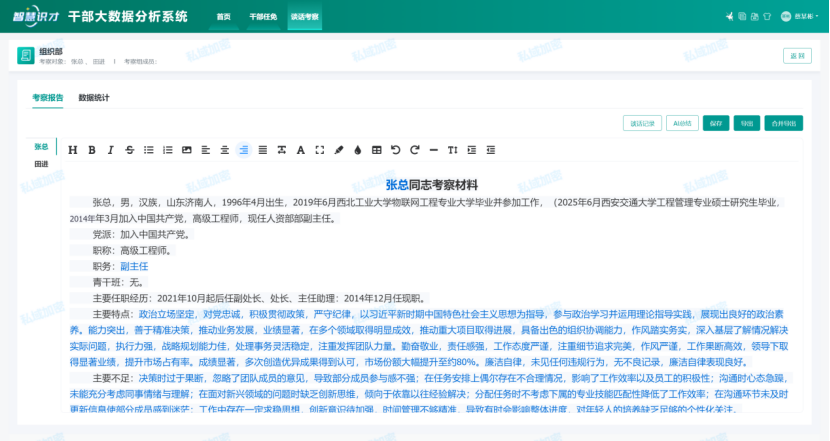Undo the last edit
The image size is (830, 441).
[395, 150]
